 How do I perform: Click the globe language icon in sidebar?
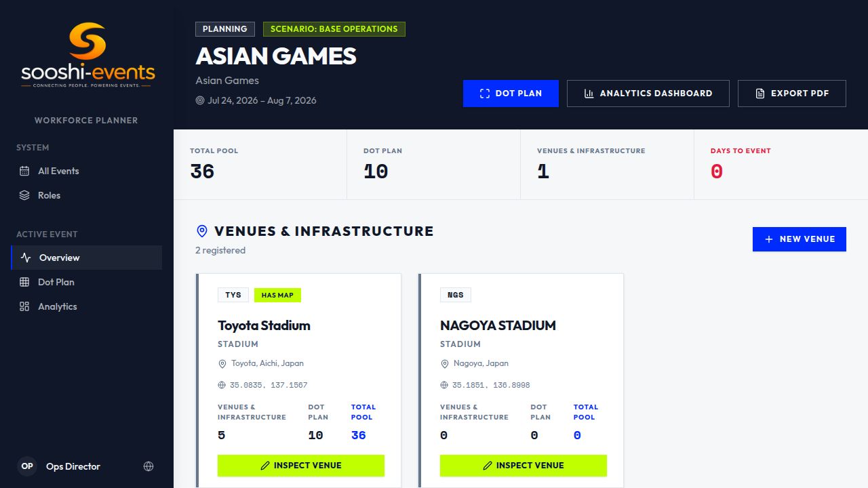tap(149, 466)
